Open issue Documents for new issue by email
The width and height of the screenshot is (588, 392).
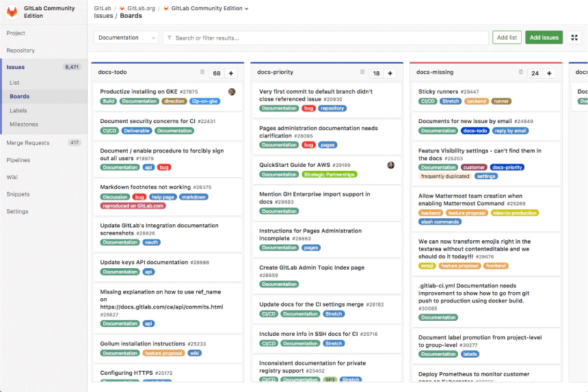click(x=465, y=121)
